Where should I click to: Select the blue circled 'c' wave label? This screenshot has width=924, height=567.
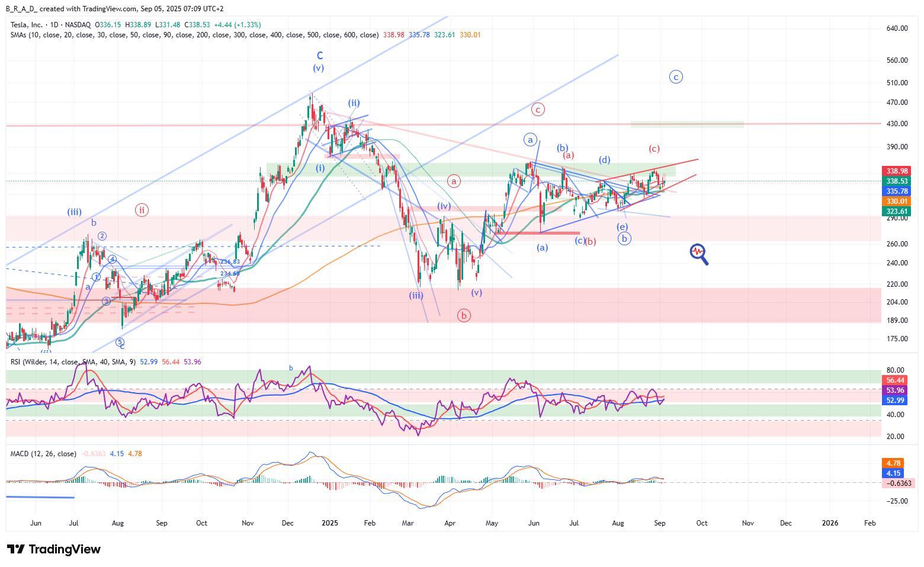tap(676, 76)
